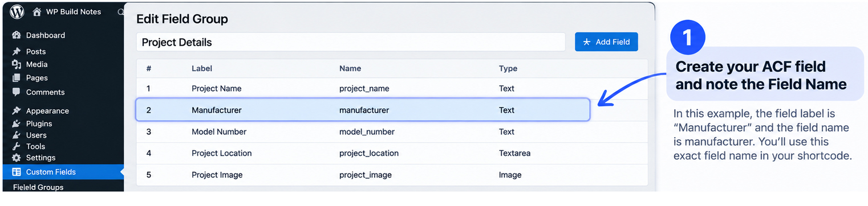The height and width of the screenshot is (206, 868).
Task: Open the Settings menu item
Action: (x=41, y=158)
